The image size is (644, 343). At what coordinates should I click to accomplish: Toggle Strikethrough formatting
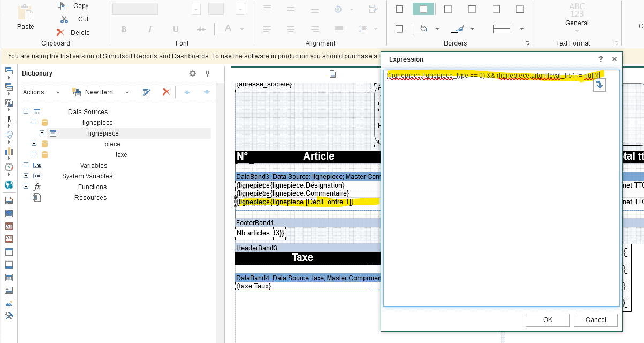[x=201, y=29]
